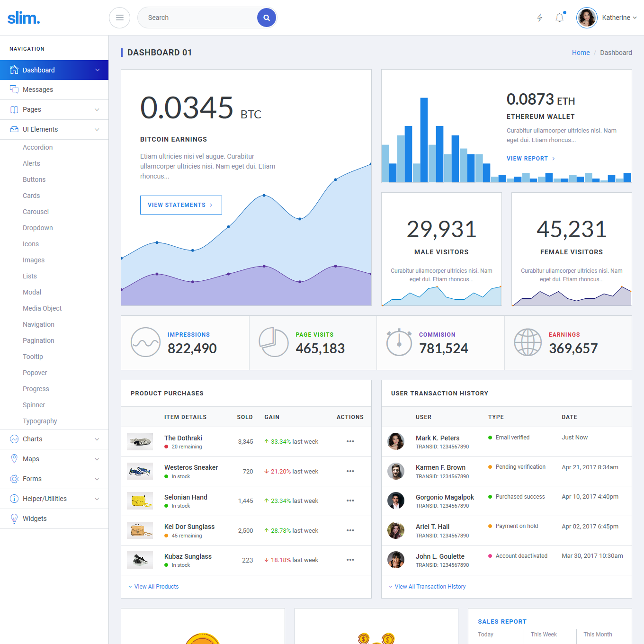
Task: Open View All Transaction History link
Action: pos(430,587)
